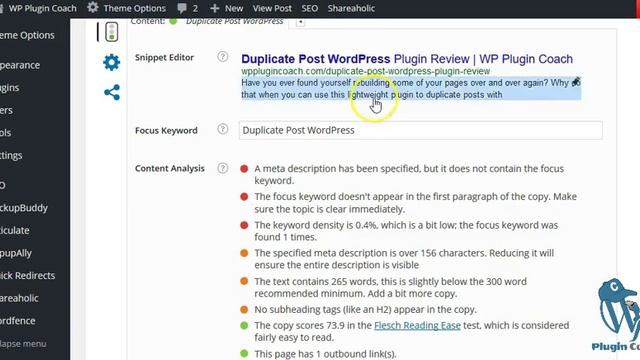Screen dimensions: 640x360
Task: Open Shareaholic menu in admin bar
Action: 351,8
